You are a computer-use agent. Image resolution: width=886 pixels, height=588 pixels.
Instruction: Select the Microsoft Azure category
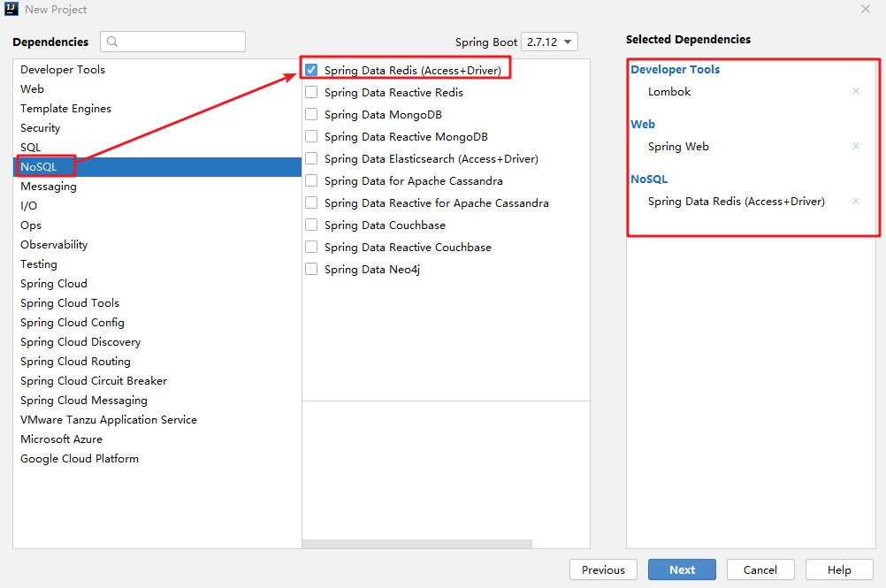(157, 439)
